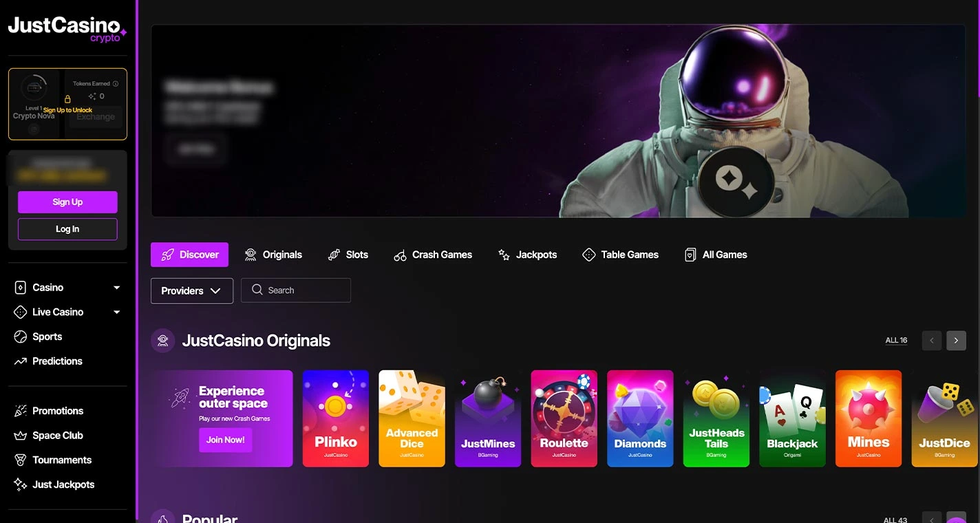980x523 pixels.
Task: Expand the Casino sidebar menu arrow
Action: 116,288
